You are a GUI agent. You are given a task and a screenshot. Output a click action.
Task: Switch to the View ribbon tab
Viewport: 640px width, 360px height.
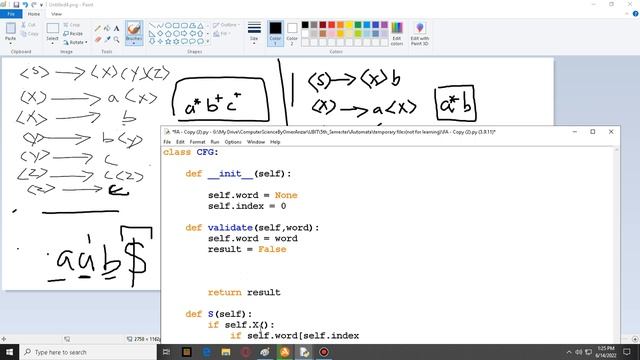[x=56, y=14]
